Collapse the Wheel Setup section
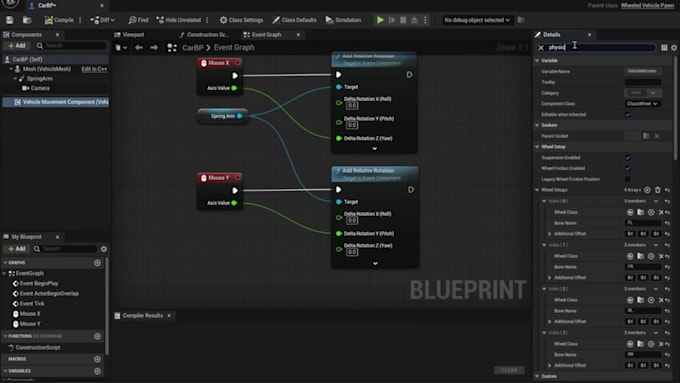The width and height of the screenshot is (680, 383). pos(537,147)
